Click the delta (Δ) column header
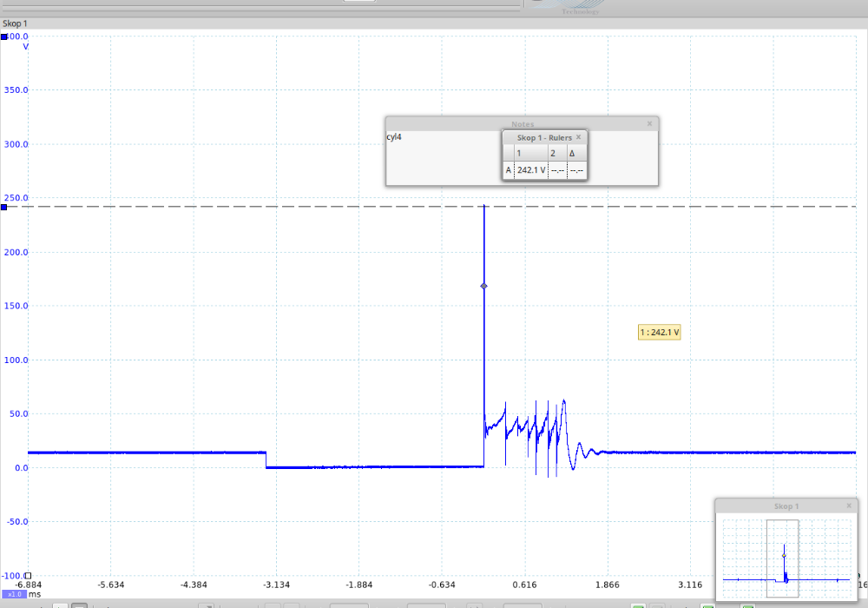This screenshot has width=868, height=608. point(572,154)
